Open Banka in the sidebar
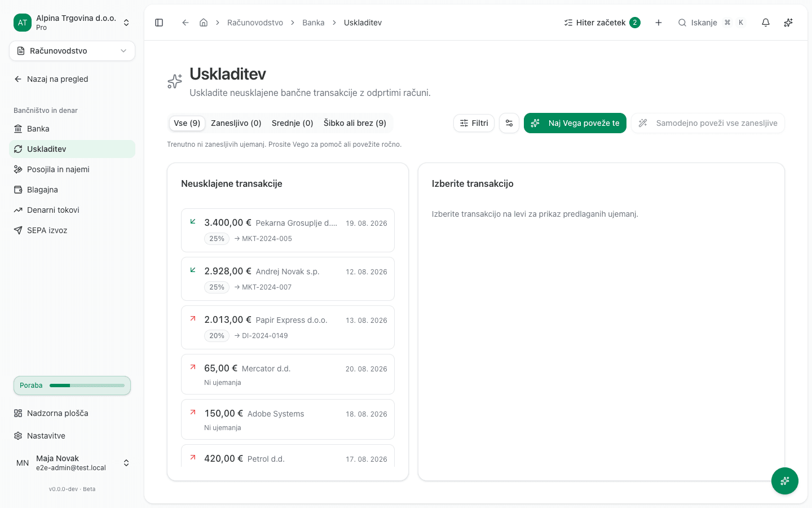Viewport: 812px width, 508px height. click(x=72, y=129)
